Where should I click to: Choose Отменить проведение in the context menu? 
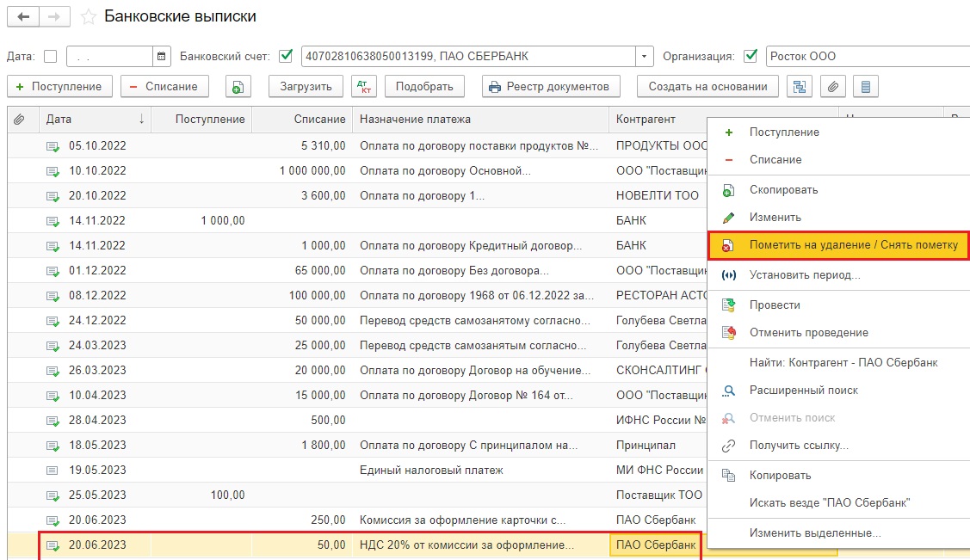click(x=839, y=333)
